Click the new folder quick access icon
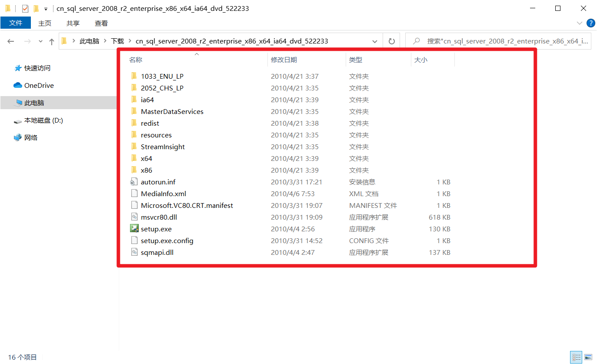The height and width of the screenshot is (364, 597). click(x=36, y=8)
